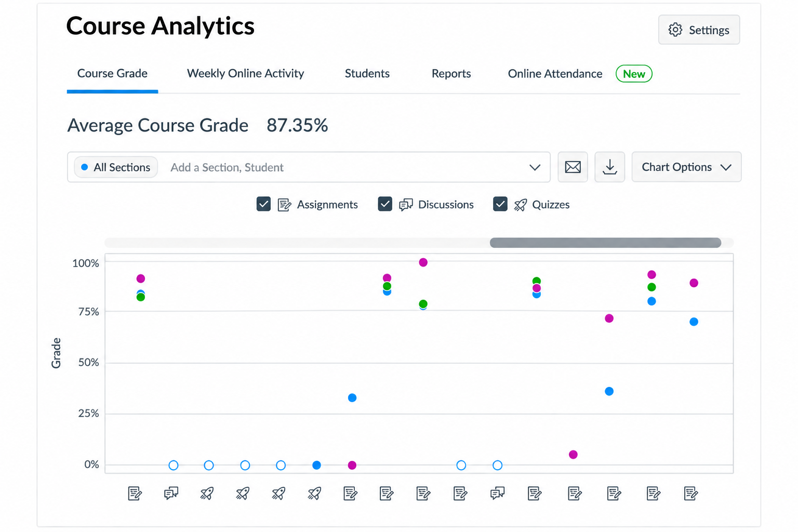Go to the Online Attendance tab
The image size is (798, 532).
click(x=555, y=74)
